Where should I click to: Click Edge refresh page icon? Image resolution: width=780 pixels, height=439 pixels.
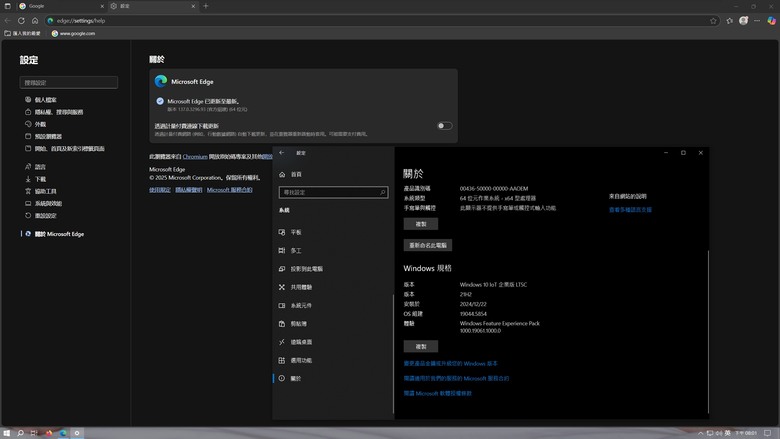click(x=21, y=21)
